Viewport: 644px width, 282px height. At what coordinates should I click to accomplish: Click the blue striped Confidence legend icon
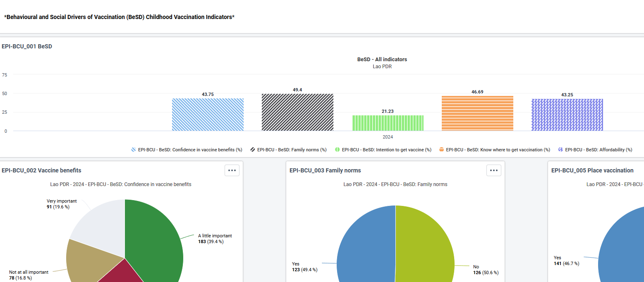[134, 150]
